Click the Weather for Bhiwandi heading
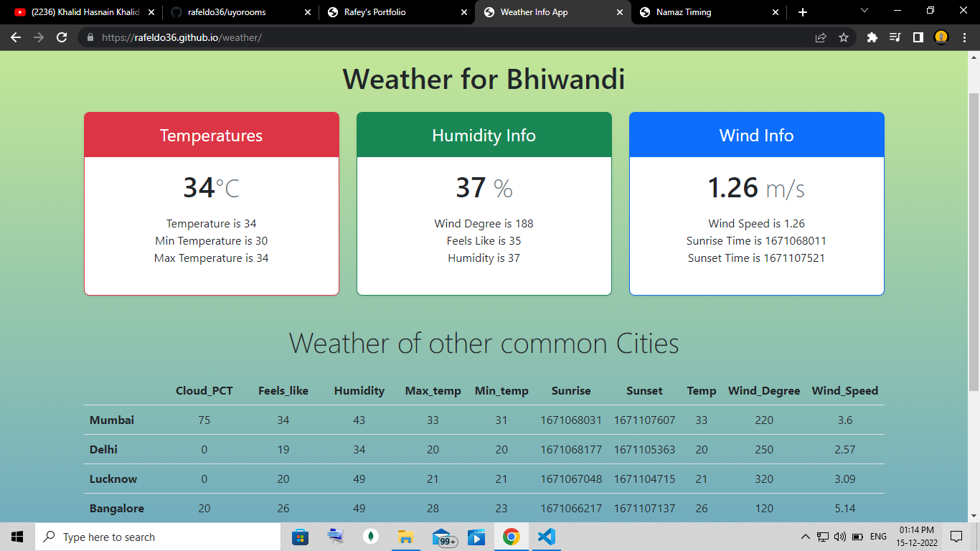Image resolution: width=980 pixels, height=551 pixels. (484, 79)
